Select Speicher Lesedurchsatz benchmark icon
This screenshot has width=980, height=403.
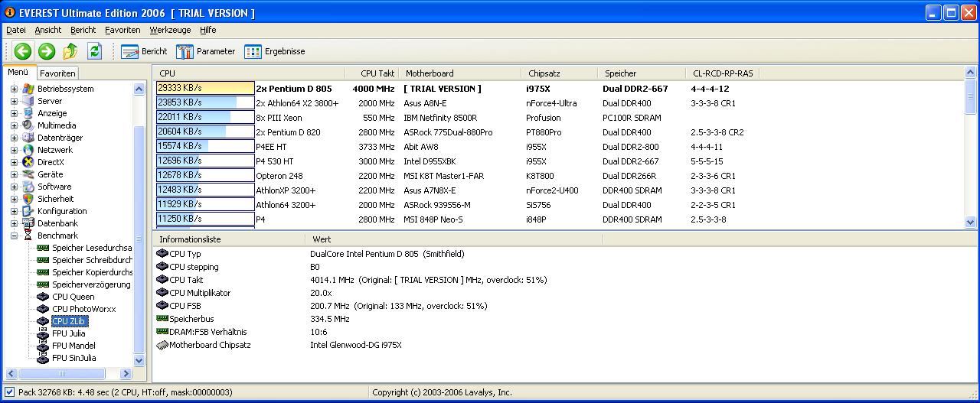pos(43,248)
